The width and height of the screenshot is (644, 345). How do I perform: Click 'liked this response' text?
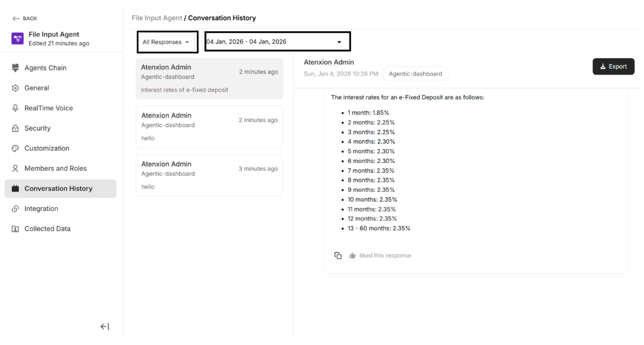(385, 256)
